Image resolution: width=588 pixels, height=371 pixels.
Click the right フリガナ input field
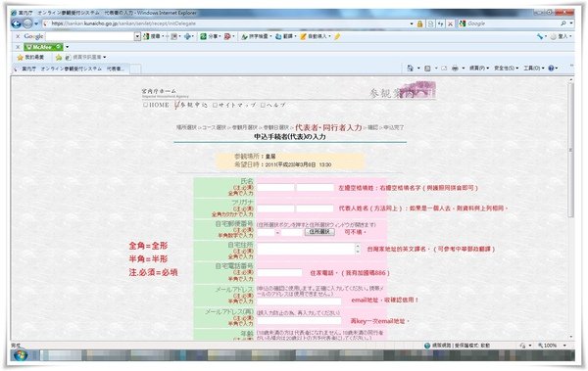pos(315,209)
